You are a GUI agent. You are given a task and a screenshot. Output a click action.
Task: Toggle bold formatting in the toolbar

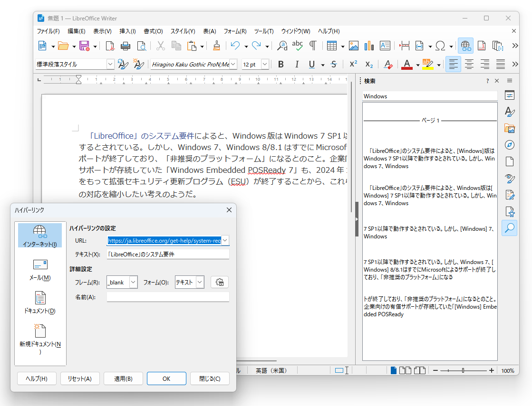pos(281,64)
